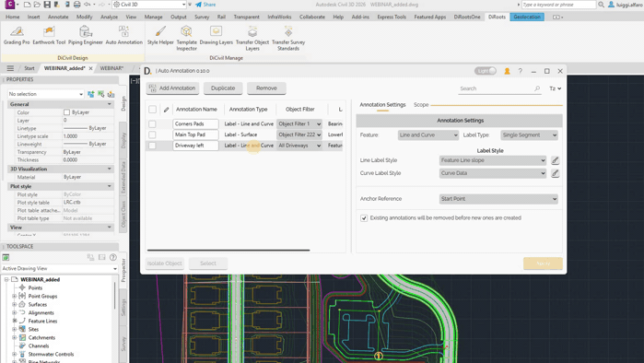Screen dimensions: 644x363
Task: Click the Remove button
Action: [x=266, y=88]
